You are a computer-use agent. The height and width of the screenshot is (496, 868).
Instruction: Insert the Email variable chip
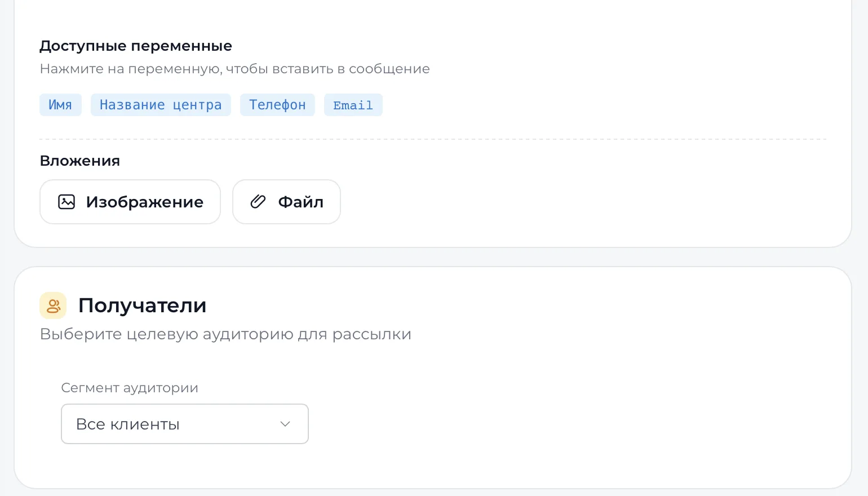tap(353, 105)
